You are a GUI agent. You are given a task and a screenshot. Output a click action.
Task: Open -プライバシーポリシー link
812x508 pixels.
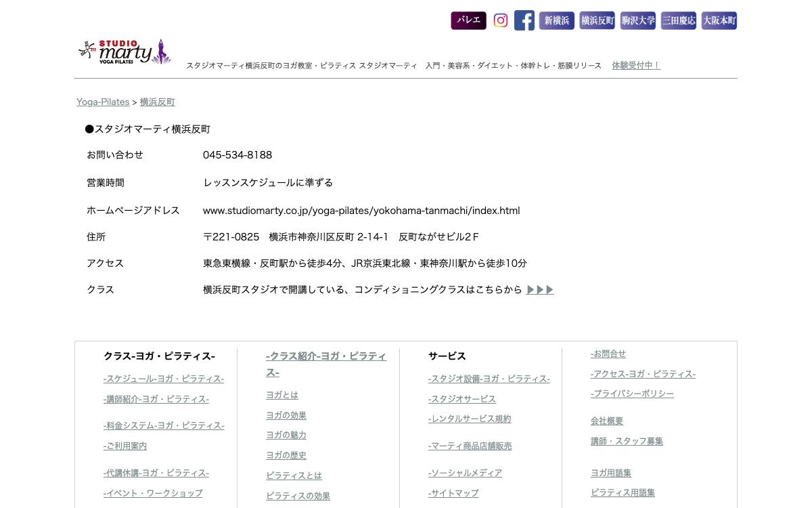tap(633, 394)
